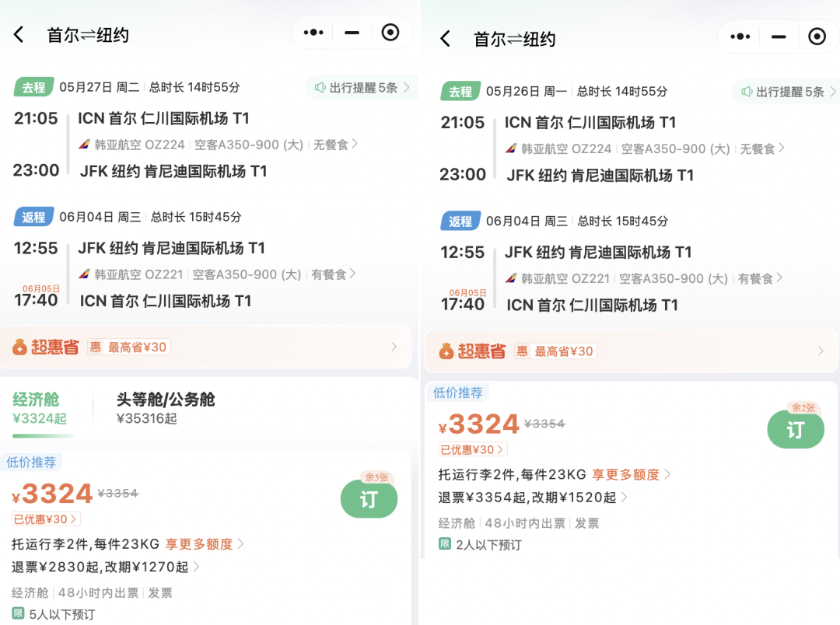The image size is (840, 625).
Task: Click the 返程 tag on left screen
Action: (33, 217)
